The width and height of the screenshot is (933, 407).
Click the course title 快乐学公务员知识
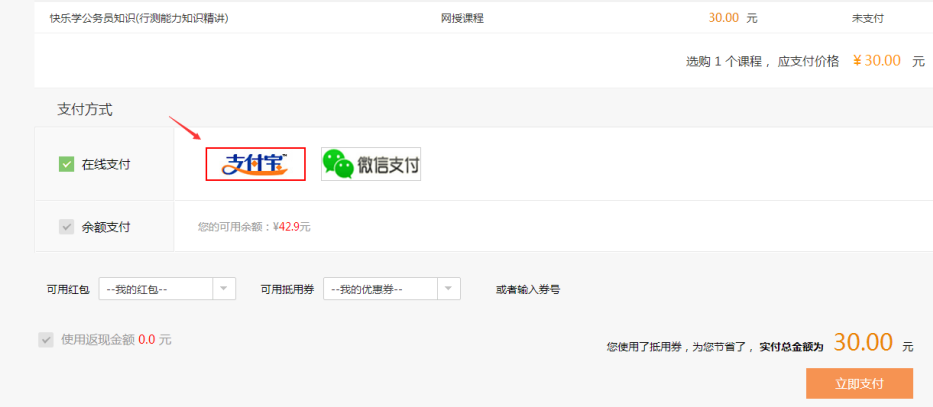pos(139,18)
